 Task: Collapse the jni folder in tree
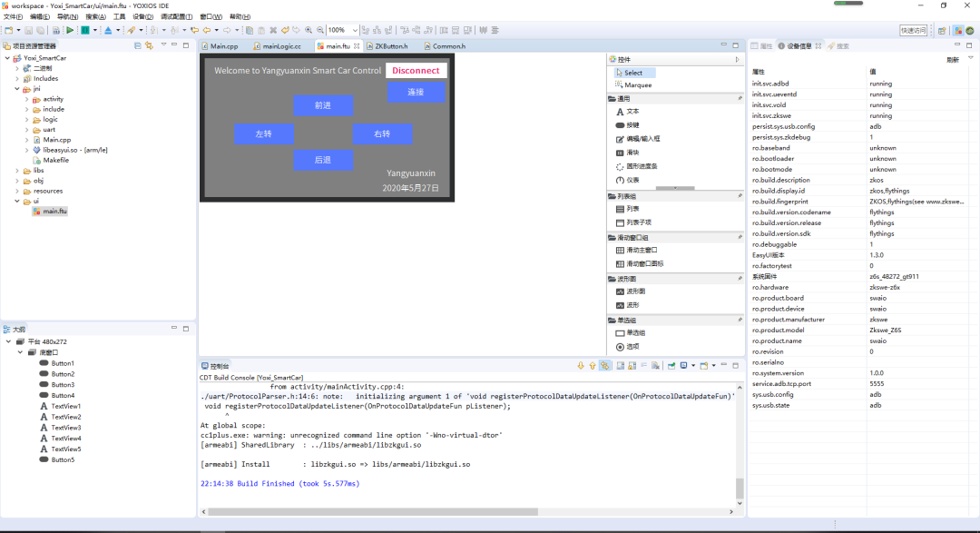(17, 89)
